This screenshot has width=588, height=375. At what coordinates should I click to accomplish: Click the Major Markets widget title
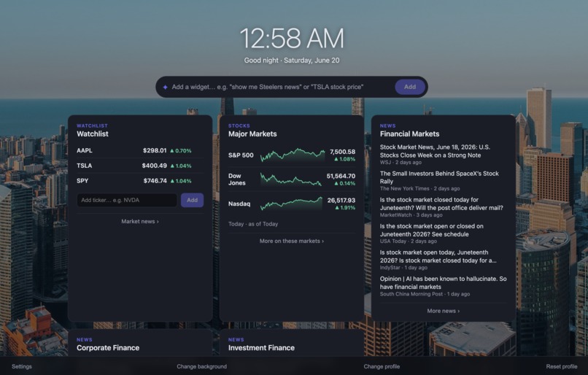click(x=252, y=134)
